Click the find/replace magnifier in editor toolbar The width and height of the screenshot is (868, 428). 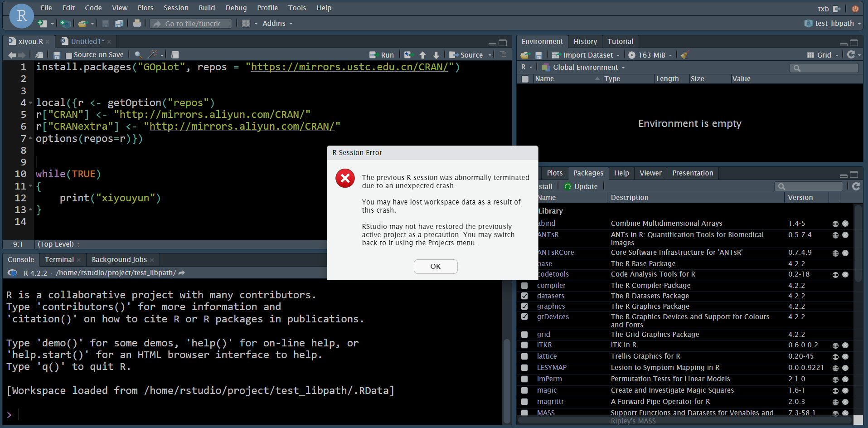pos(138,55)
